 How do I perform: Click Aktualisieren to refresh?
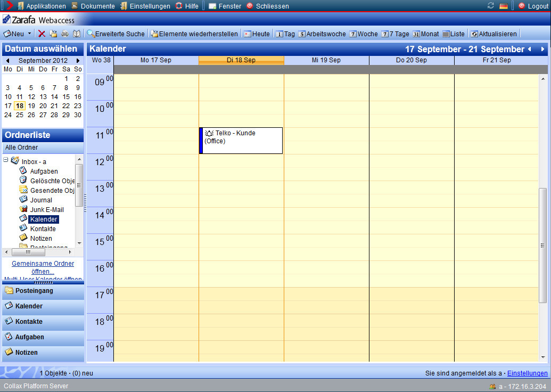[494, 34]
